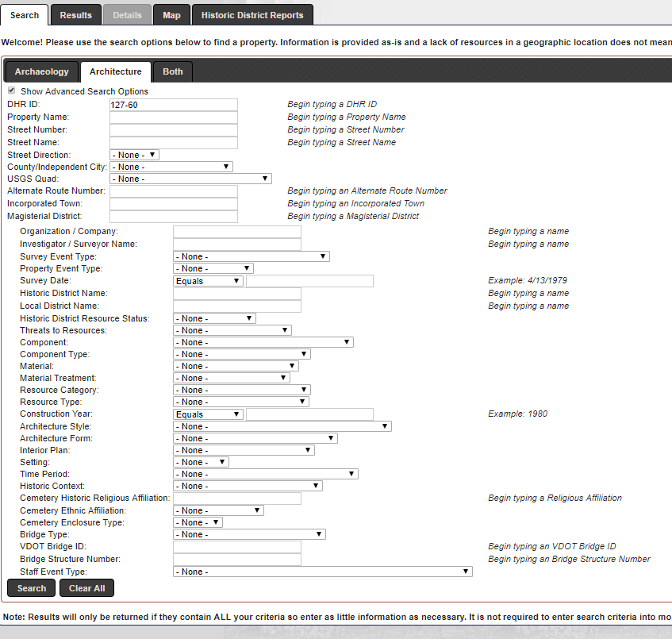Click the Investigator / Surveyor Name field

pos(237,244)
